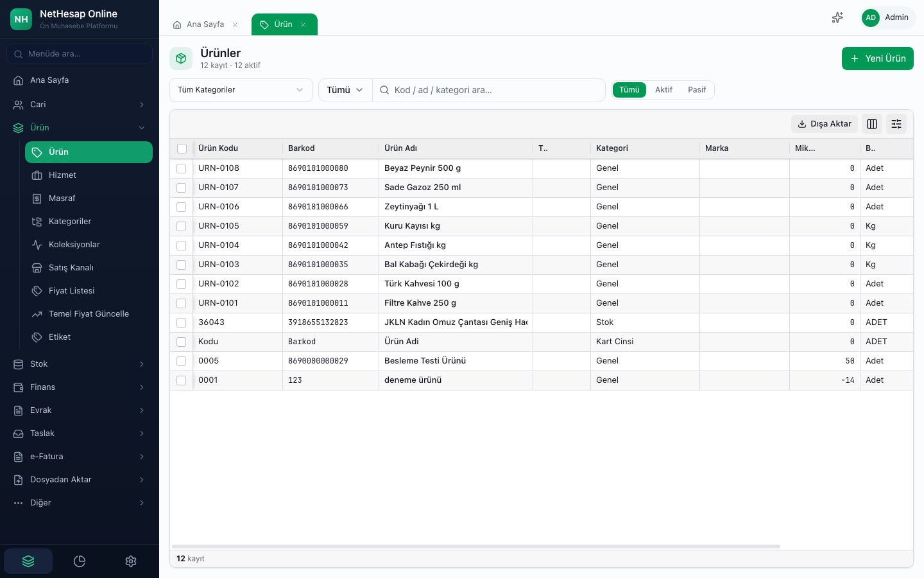
Task: Click the AI sparkles icon in header
Action: click(x=837, y=18)
